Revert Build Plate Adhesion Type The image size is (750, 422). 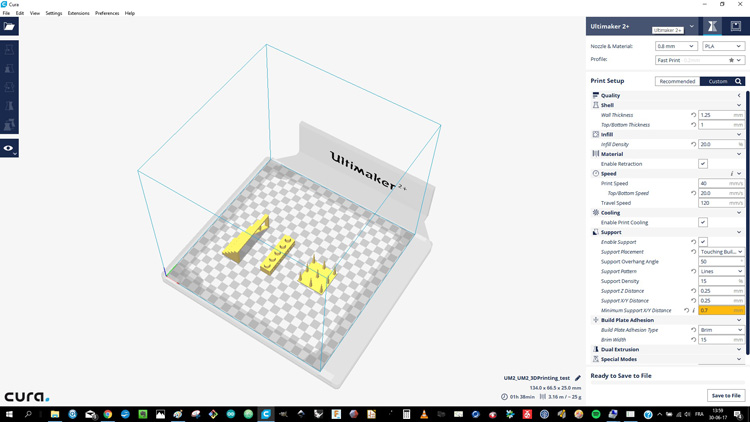(693, 330)
